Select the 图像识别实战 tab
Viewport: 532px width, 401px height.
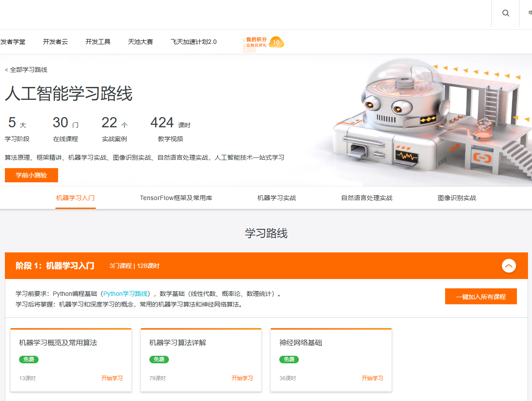[457, 198]
